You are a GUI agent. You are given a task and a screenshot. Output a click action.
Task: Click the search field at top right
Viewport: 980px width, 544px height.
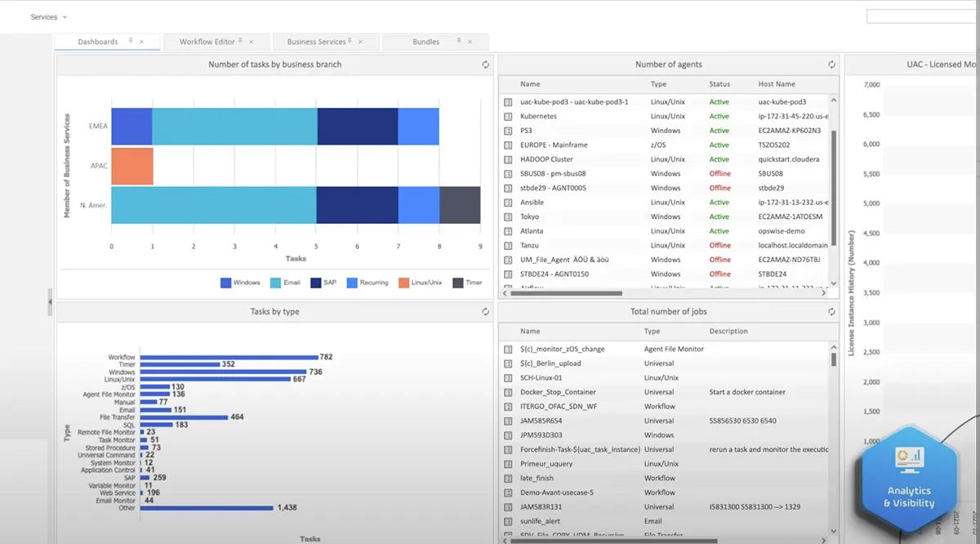coord(923,16)
